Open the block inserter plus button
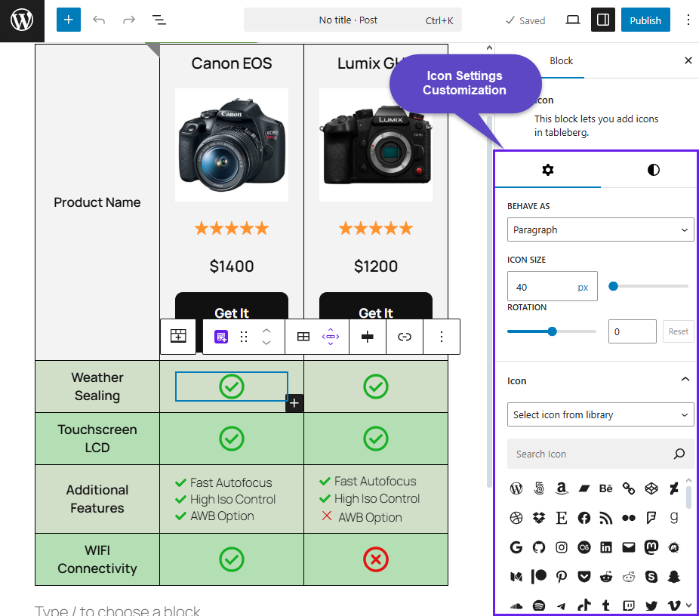This screenshot has height=616, width=699. point(68,20)
